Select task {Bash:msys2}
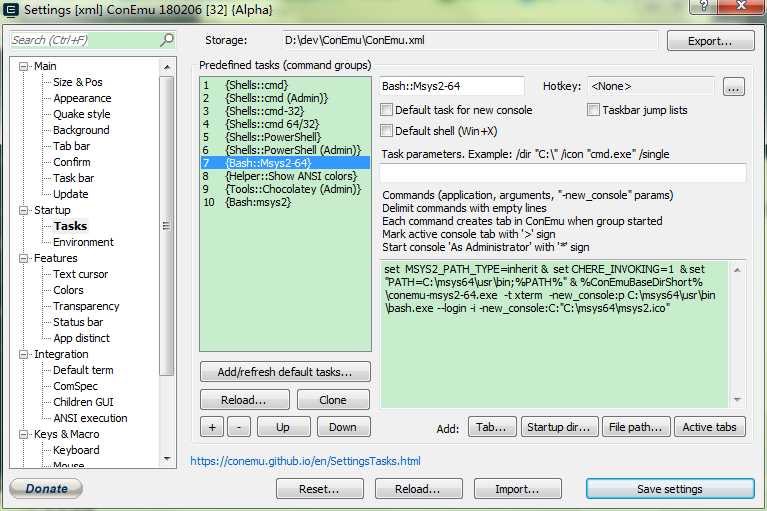 (x=285, y=202)
